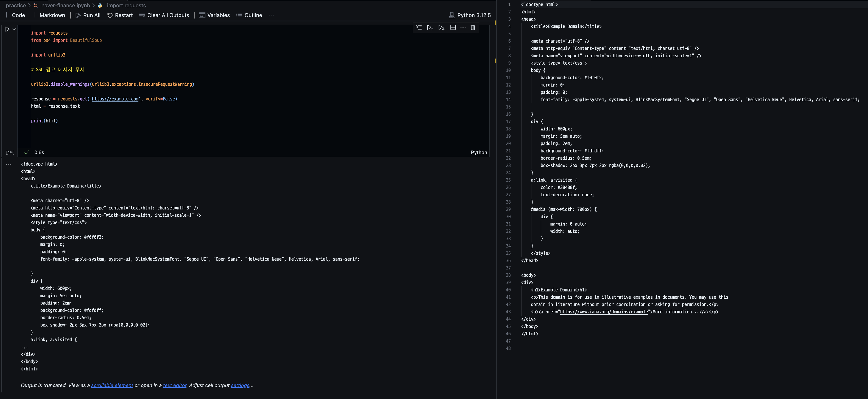Open the run cell options dropdown arrow

click(14, 29)
